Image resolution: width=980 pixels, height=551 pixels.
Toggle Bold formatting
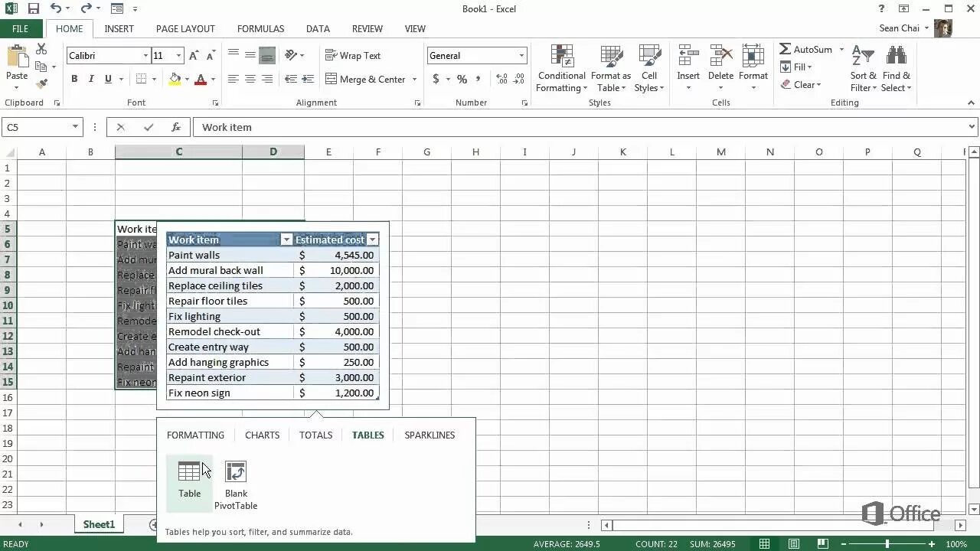click(x=74, y=79)
